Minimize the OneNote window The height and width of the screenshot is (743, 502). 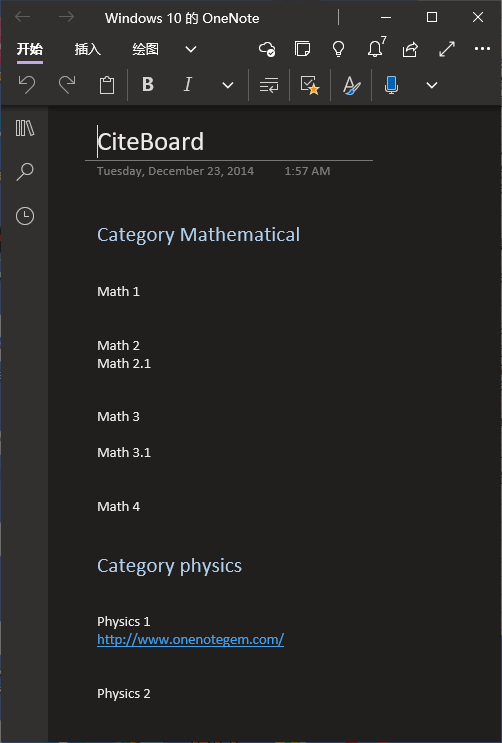click(386, 18)
